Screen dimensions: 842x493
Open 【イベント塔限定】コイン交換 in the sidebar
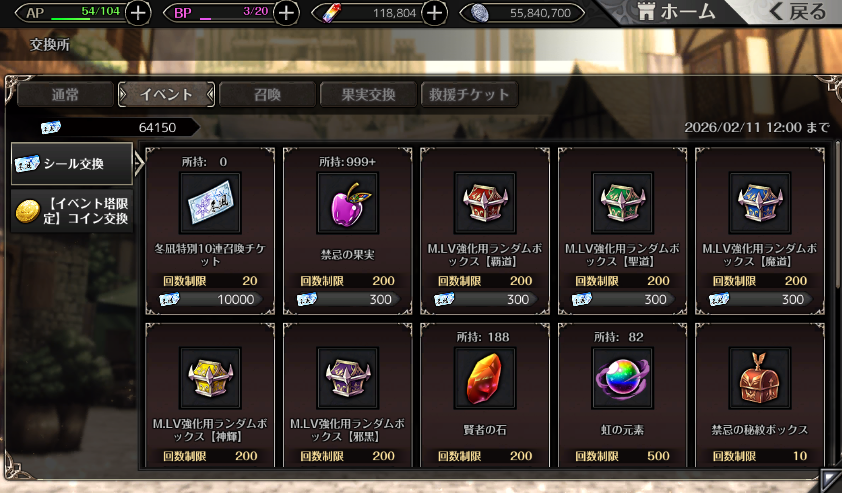[x=72, y=211]
